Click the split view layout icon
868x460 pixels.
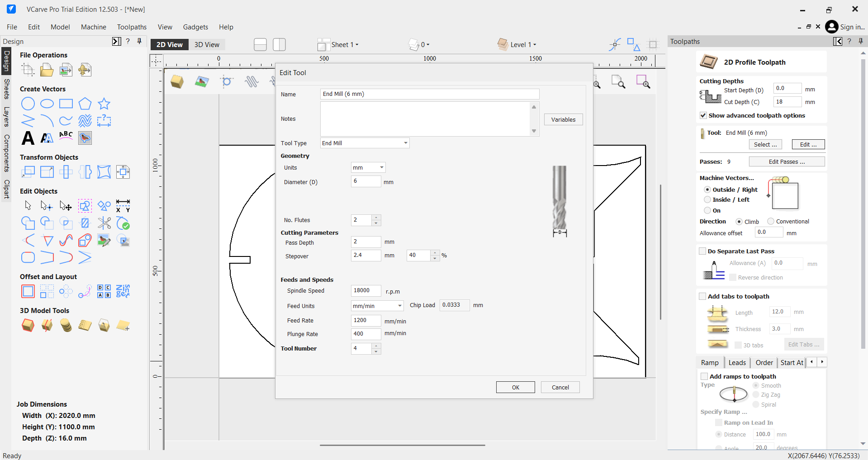click(279, 44)
